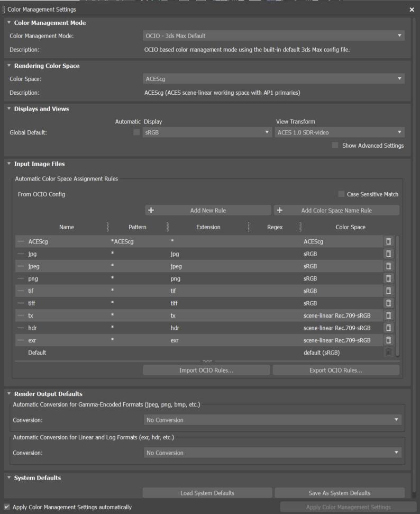
Task: Select the tx rule's scene-linear Rec.709-sRGB cell
Action: click(x=337, y=315)
